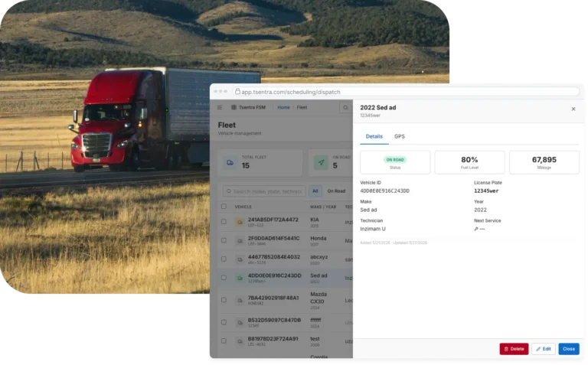Click the blue Close button
This screenshot has height=365, width=588.
[x=569, y=349]
